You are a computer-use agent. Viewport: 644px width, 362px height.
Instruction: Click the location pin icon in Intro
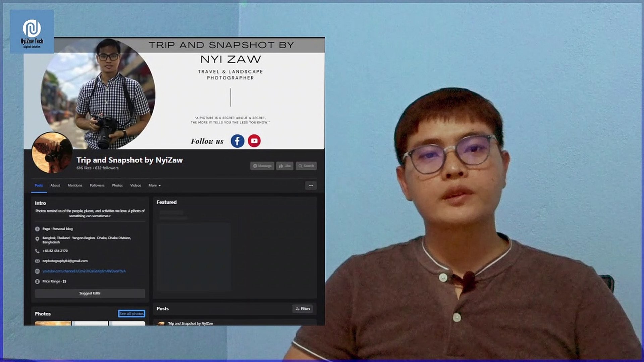pyautogui.click(x=37, y=239)
